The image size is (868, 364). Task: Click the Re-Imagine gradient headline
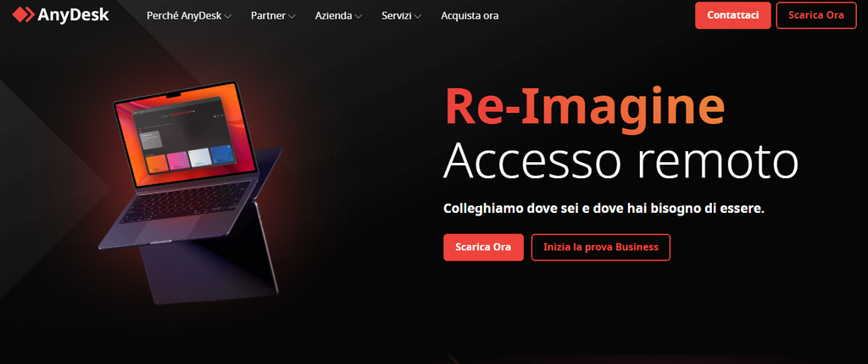click(x=585, y=106)
